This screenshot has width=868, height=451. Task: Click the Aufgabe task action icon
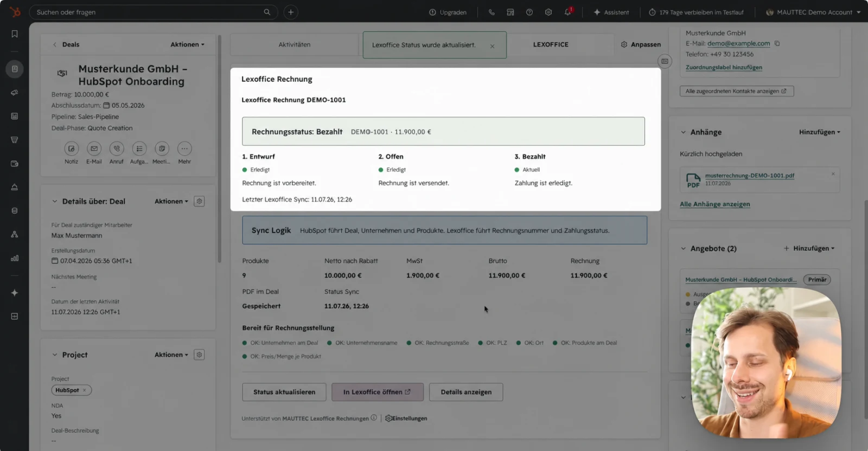click(139, 149)
